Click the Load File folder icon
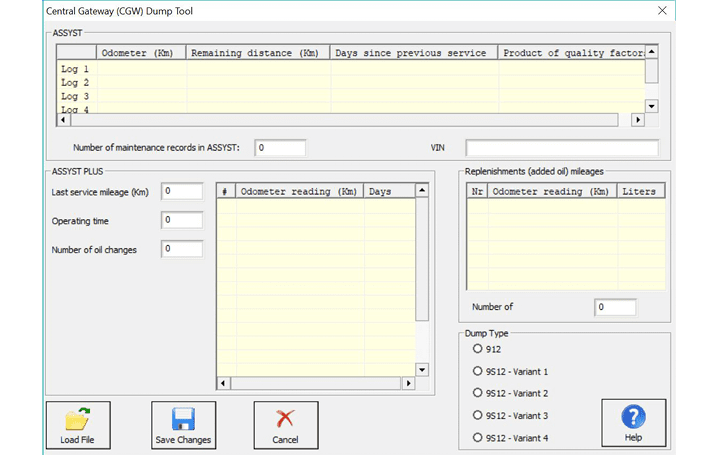 pos(78,419)
